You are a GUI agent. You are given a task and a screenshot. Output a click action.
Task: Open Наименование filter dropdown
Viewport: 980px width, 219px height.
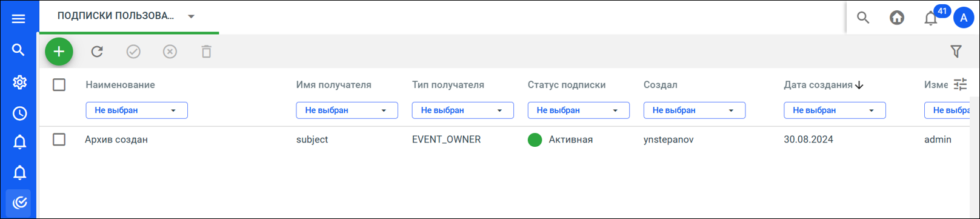point(136,110)
